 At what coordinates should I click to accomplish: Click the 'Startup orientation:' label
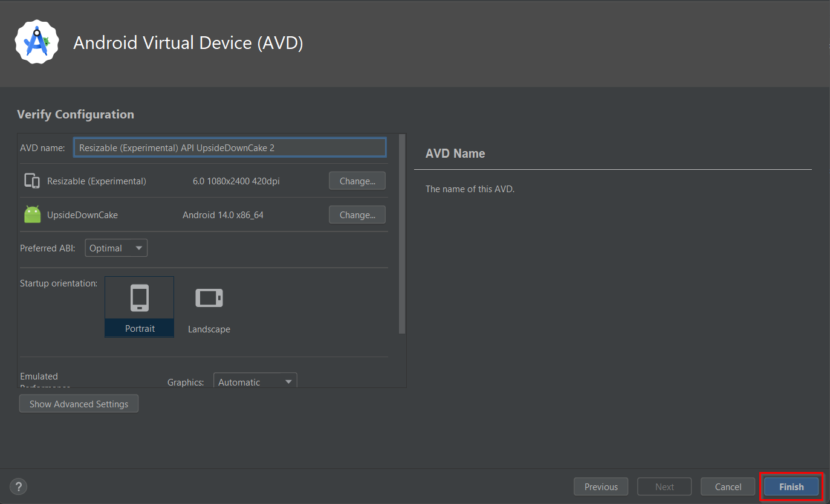click(59, 283)
